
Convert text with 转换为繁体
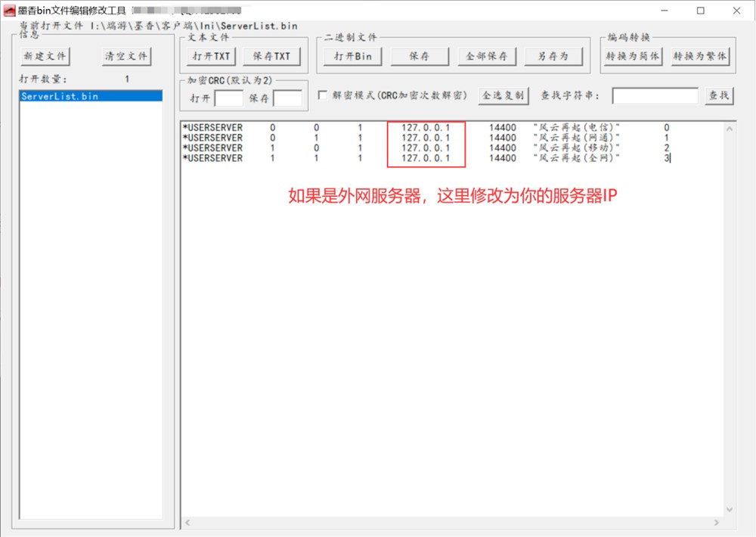click(699, 57)
